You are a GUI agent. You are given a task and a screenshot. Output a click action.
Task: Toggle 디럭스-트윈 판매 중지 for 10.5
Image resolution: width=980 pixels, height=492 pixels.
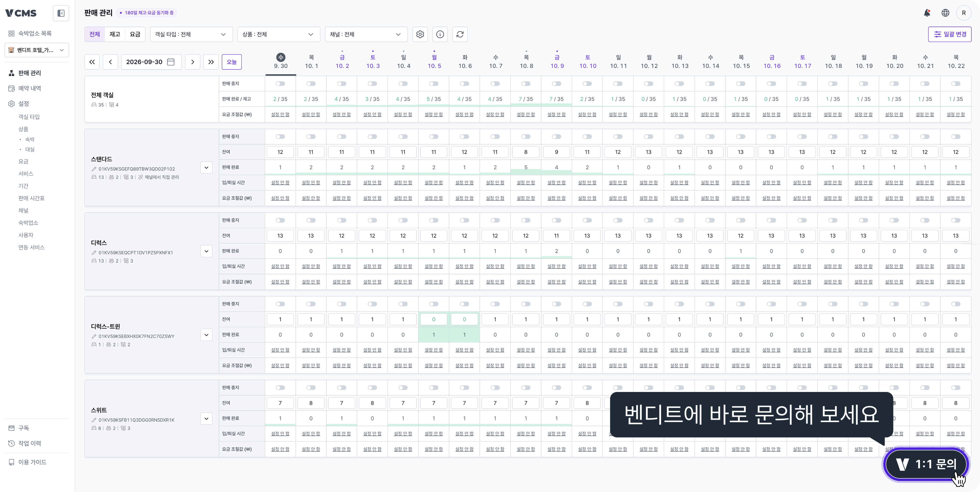pos(434,304)
